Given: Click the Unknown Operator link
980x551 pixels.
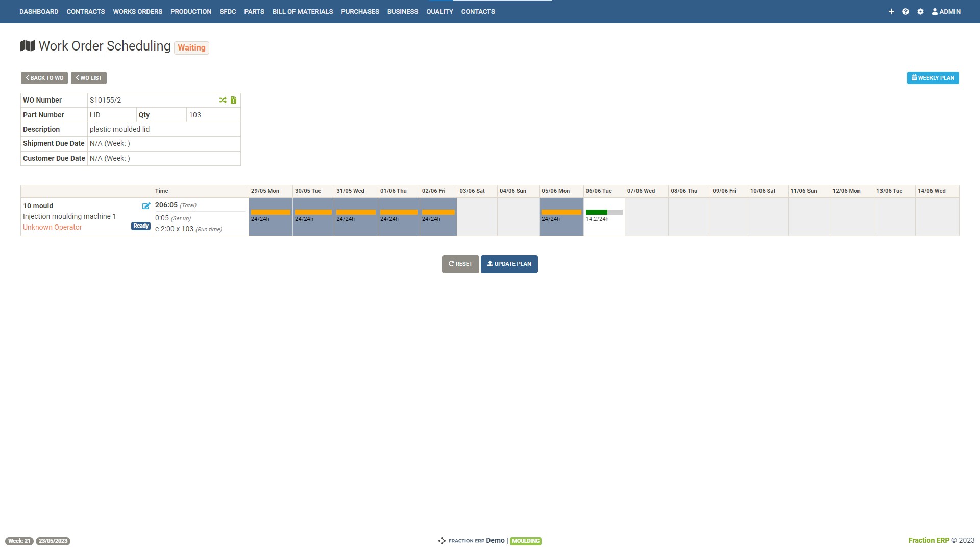Looking at the screenshot, I should click(x=52, y=227).
